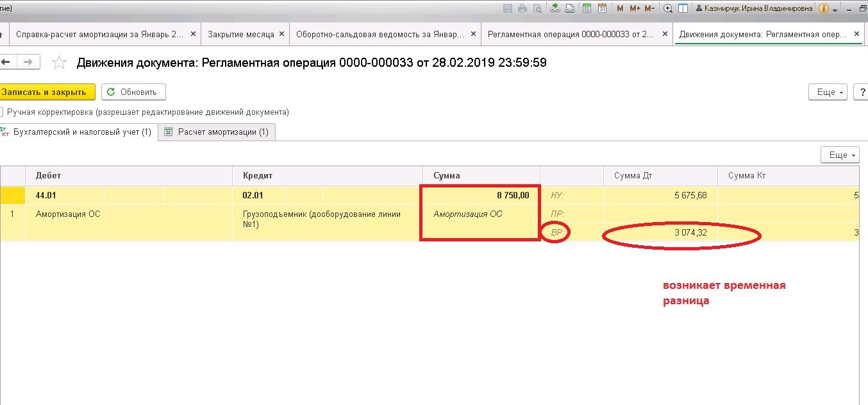The height and width of the screenshot is (405, 868).
Task: Select the НУ debit amount 5 675,68
Action: pyautogui.click(x=661, y=195)
